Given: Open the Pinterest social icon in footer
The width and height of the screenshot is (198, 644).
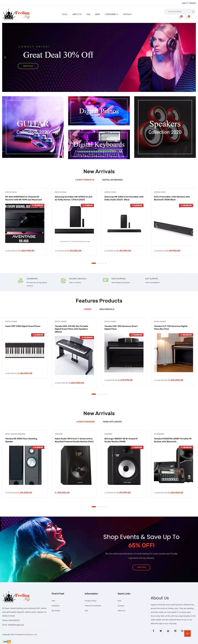Looking at the screenshot, I should [x=175, y=631].
